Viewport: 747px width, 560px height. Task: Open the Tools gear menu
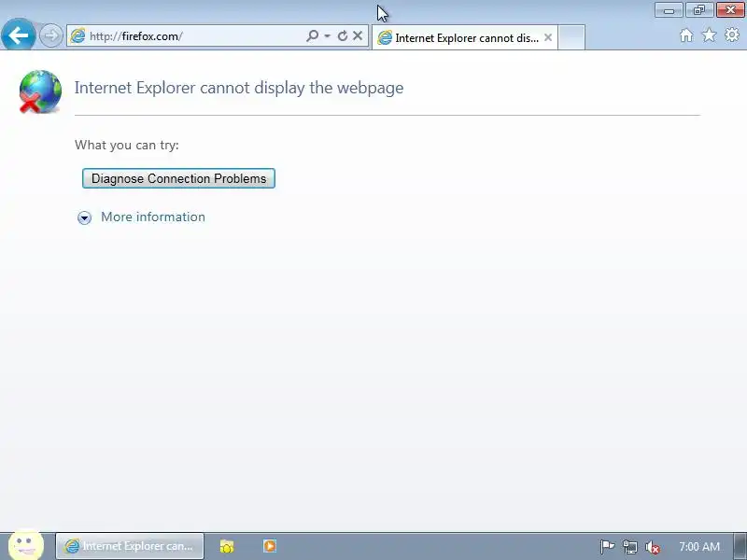[x=732, y=35]
